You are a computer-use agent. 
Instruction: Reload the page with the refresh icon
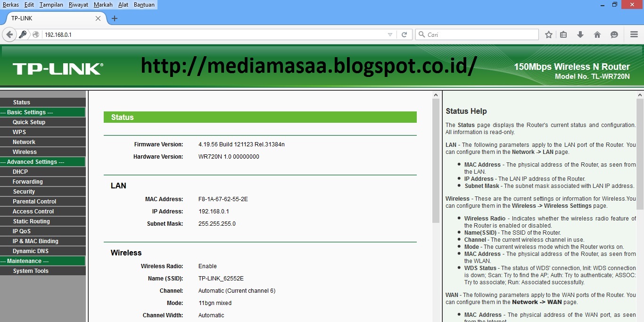(x=404, y=34)
